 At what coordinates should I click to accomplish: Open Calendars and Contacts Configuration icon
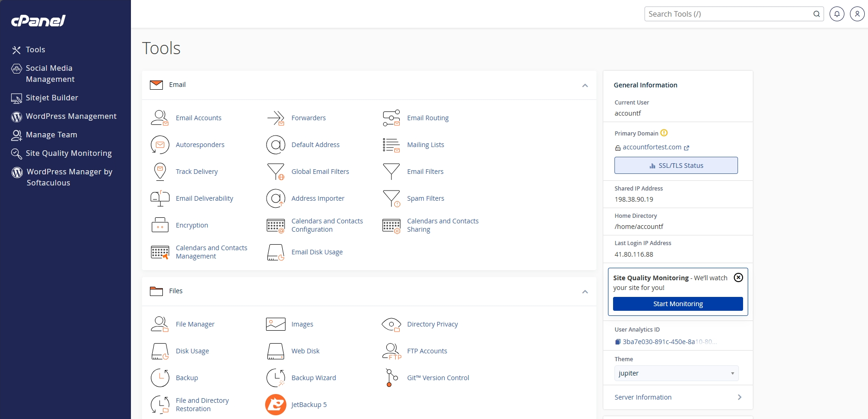tap(276, 226)
